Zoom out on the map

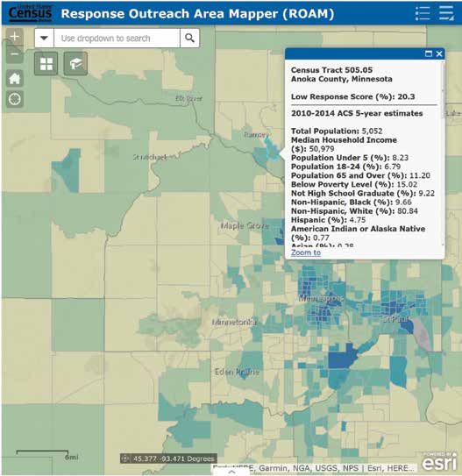click(15, 54)
